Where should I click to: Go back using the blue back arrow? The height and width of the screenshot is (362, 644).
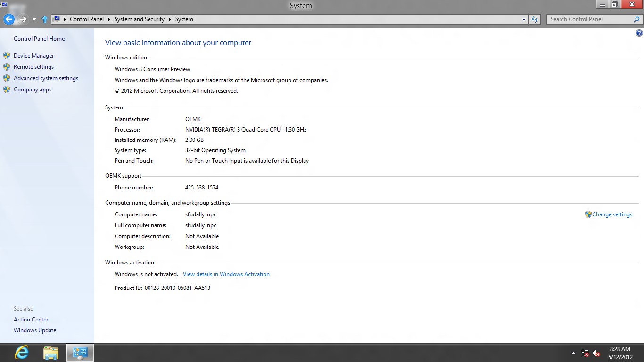pos(8,19)
